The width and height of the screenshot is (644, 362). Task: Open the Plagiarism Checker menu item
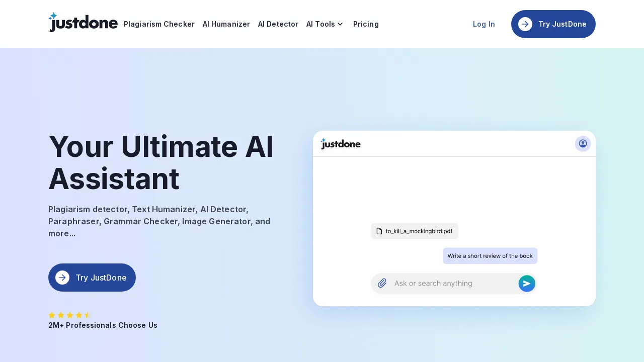tap(159, 24)
